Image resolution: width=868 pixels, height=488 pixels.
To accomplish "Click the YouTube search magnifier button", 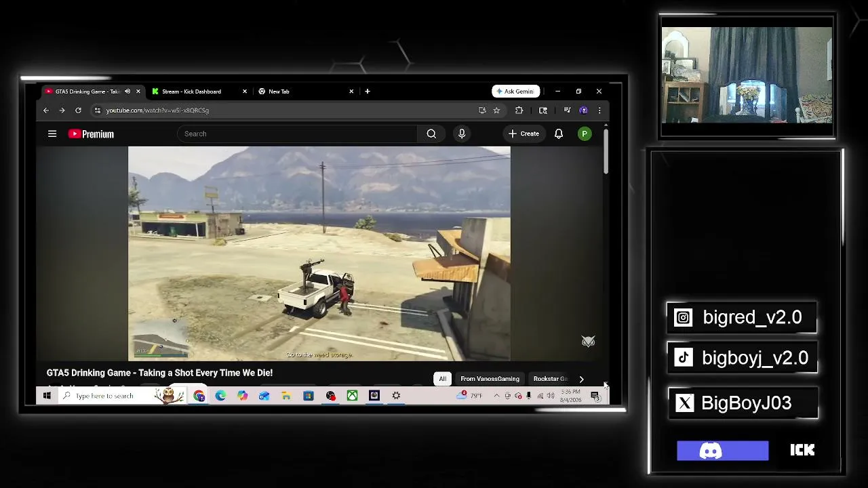I will click(x=431, y=134).
